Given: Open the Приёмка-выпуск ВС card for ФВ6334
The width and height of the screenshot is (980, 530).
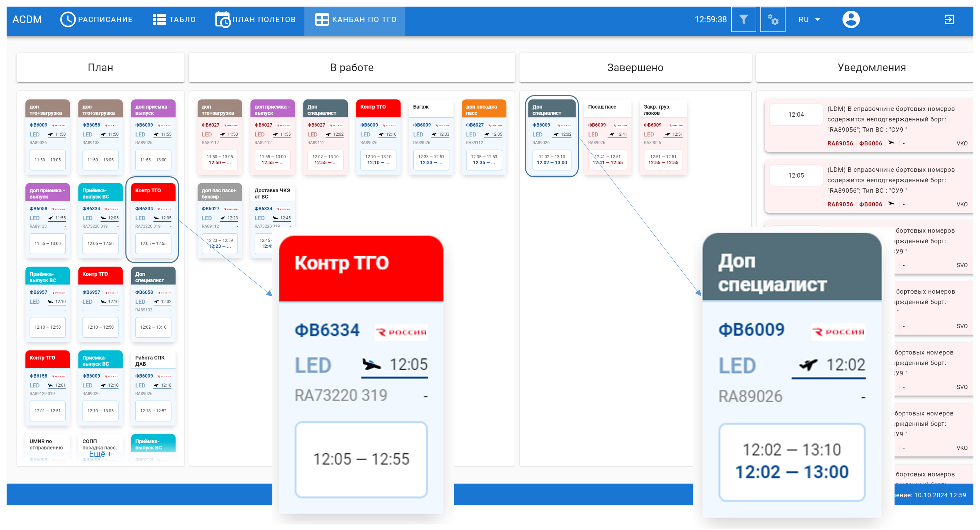Looking at the screenshot, I should coord(100,220).
